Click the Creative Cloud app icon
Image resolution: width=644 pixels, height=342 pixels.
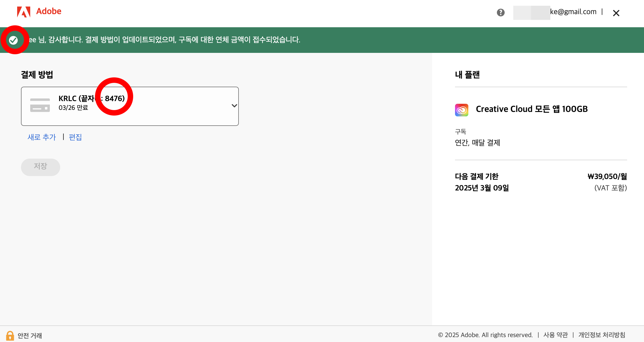click(x=462, y=110)
